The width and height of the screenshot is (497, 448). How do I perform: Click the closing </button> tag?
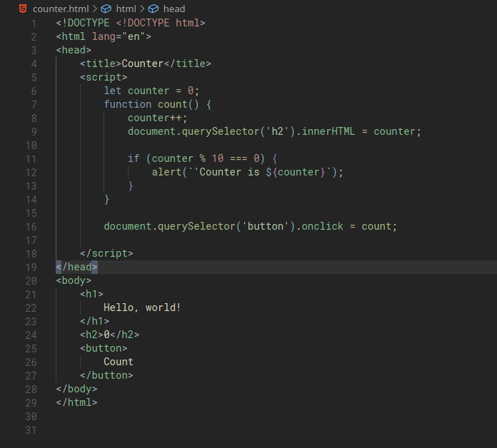pos(106,375)
